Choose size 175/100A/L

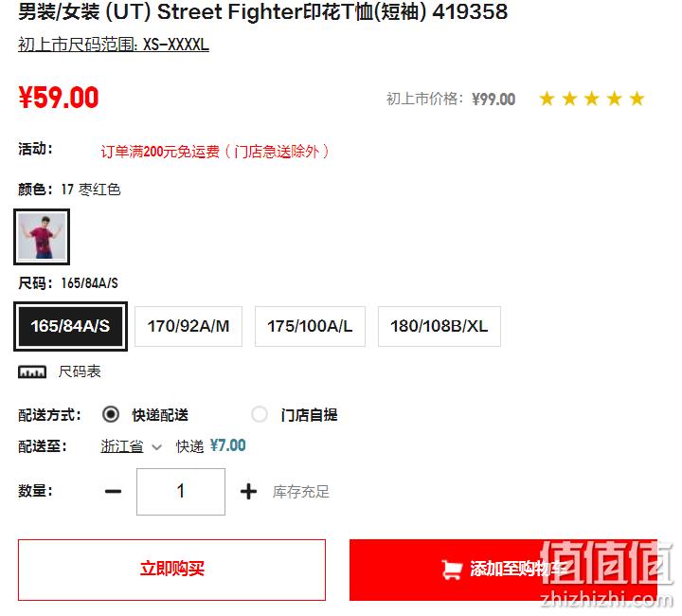pyautogui.click(x=310, y=326)
